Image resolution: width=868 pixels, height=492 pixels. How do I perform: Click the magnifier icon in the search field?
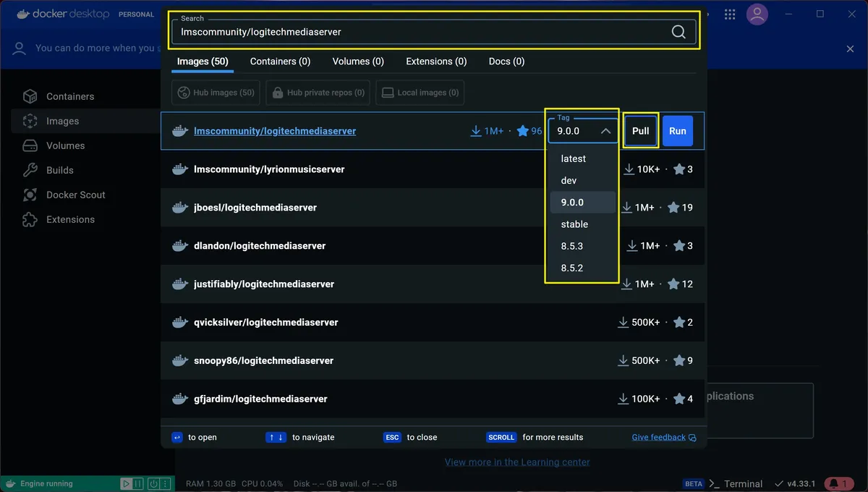pos(678,32)
